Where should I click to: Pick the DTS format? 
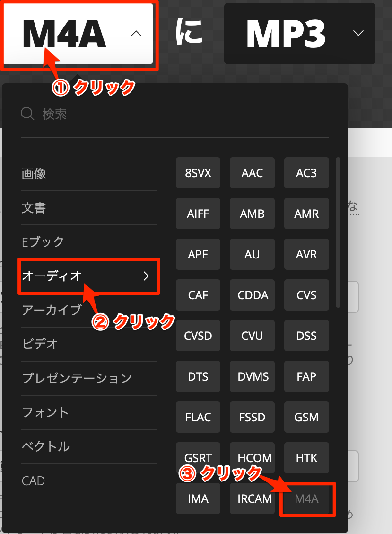[198, 376]
